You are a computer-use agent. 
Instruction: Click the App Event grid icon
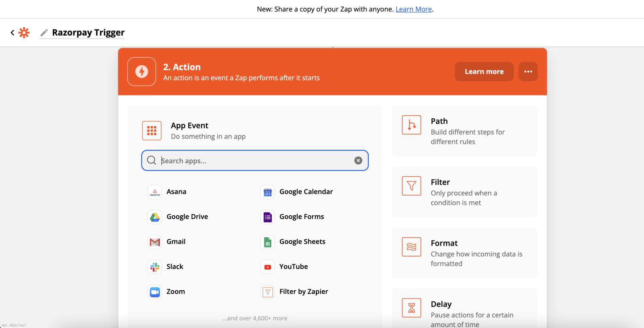pyautogui.click(x=152, y=130)
